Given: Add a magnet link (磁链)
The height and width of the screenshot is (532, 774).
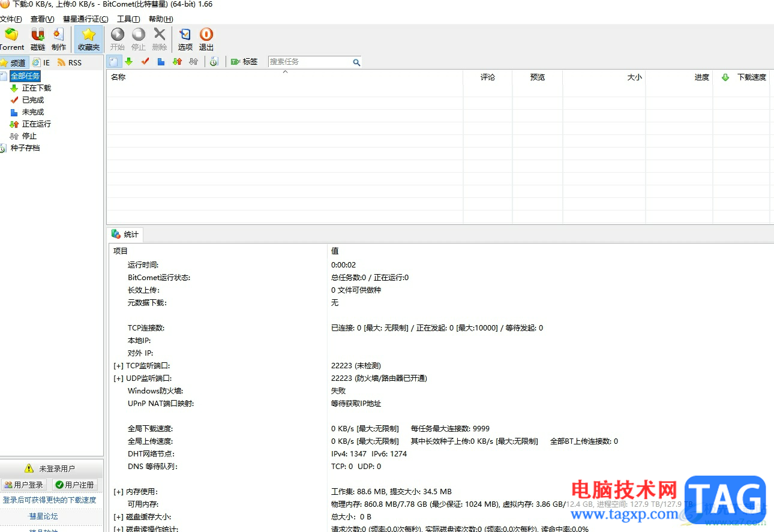Looking at the screenshot, I should point(38,40).
